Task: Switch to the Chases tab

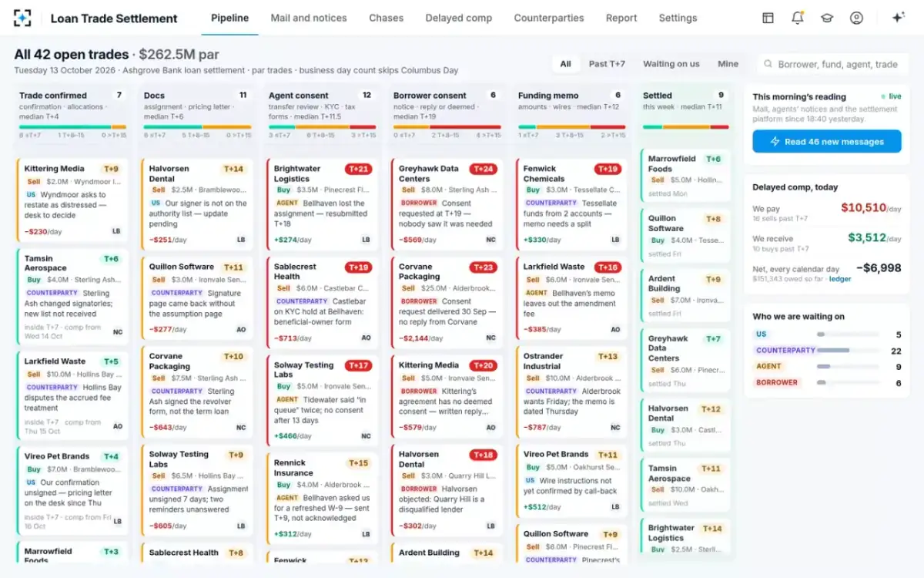Action: [386, 18]
